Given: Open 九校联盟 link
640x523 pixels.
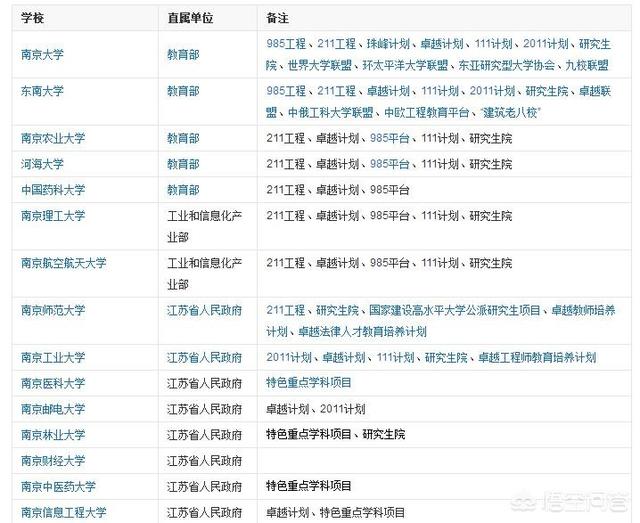Looking at the screenshot, I should tap(587, 65).
